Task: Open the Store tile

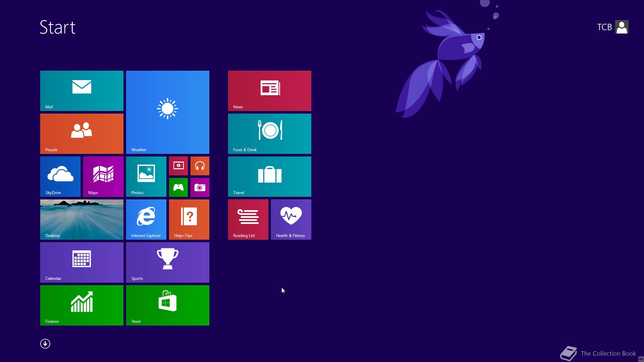Action: coord(167,305)
